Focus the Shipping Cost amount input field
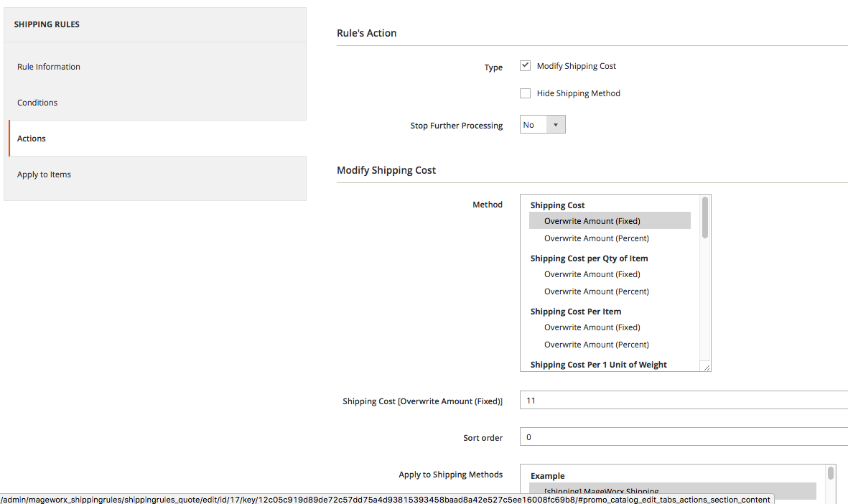The width and height of the screenshot is (848, 504). point(682,401)
